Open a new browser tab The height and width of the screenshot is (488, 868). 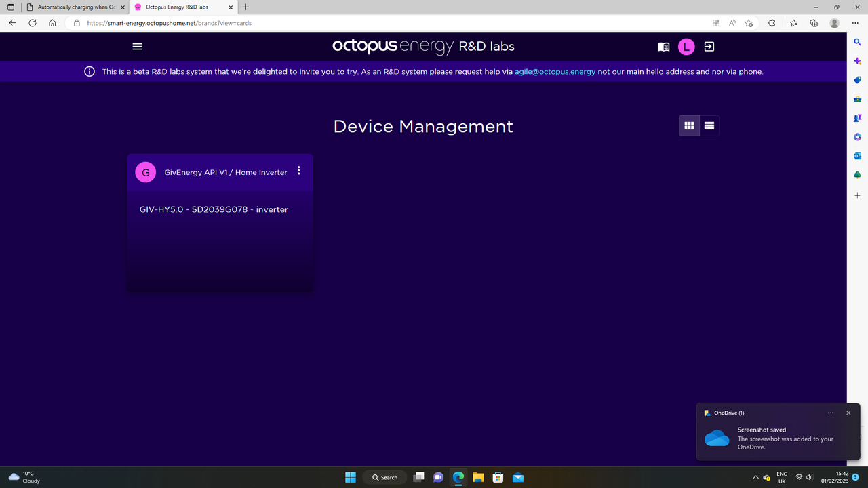pos(245,7)
